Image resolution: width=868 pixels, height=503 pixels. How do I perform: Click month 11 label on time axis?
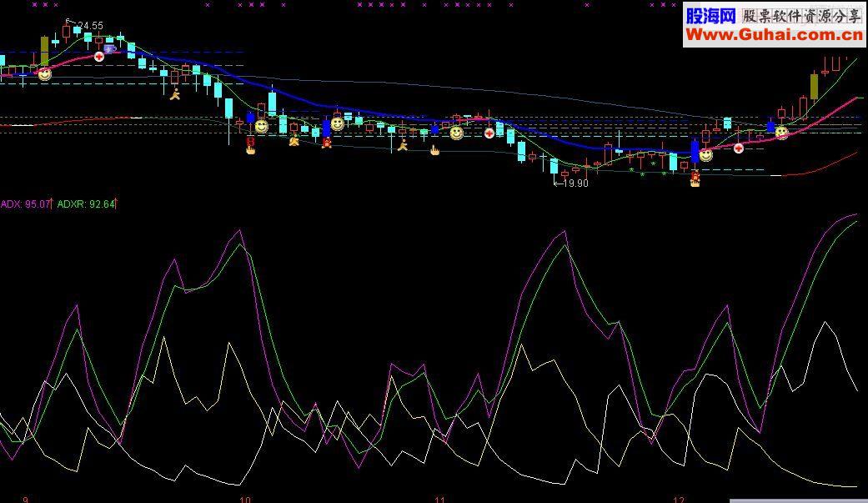(x=439, y=500)
